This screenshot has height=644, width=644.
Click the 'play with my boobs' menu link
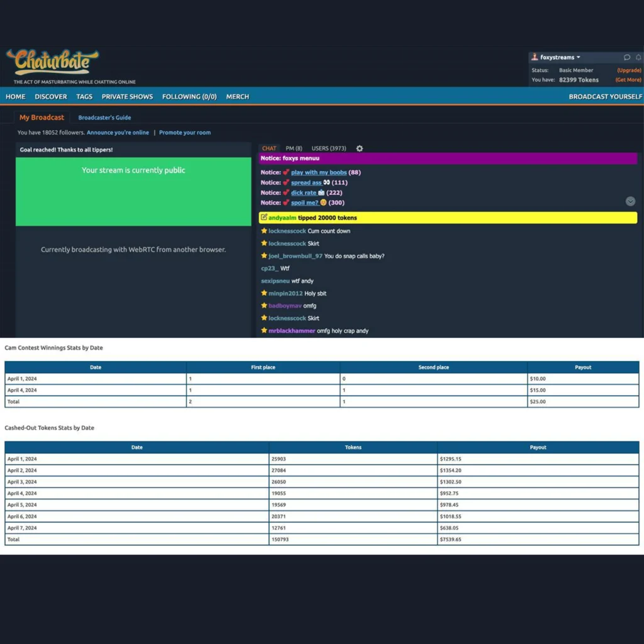point(319,172)
